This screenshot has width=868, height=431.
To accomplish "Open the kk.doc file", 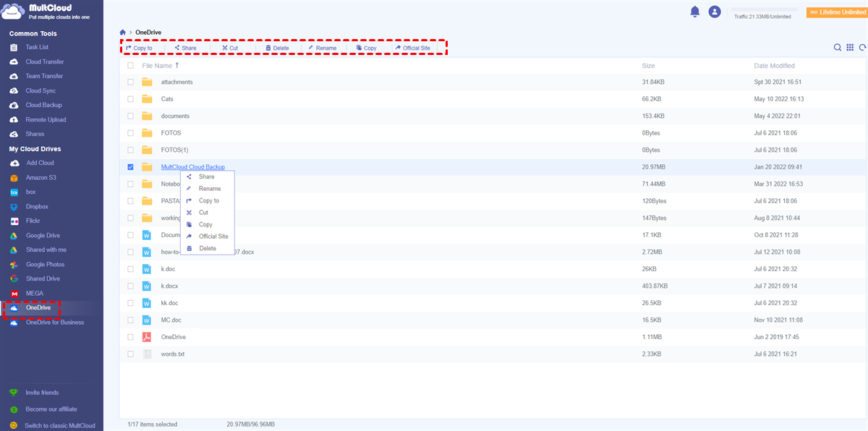I will coord(169,303).
